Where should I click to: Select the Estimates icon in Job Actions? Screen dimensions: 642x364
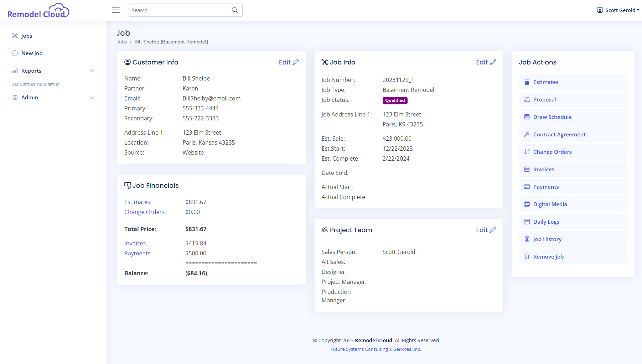pos(527,82)
